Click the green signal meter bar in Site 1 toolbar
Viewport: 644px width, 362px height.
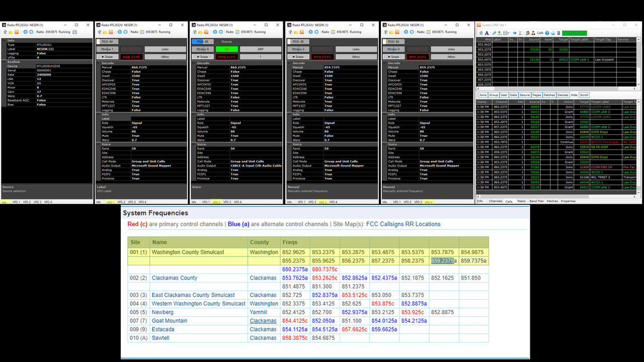pos(574,33)
